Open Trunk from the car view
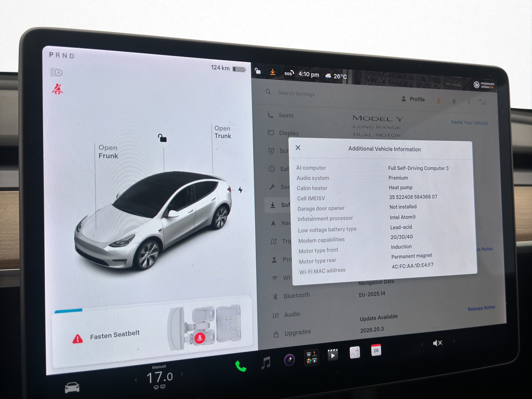Viewport: 532px width, 399px height. [223, 132]
